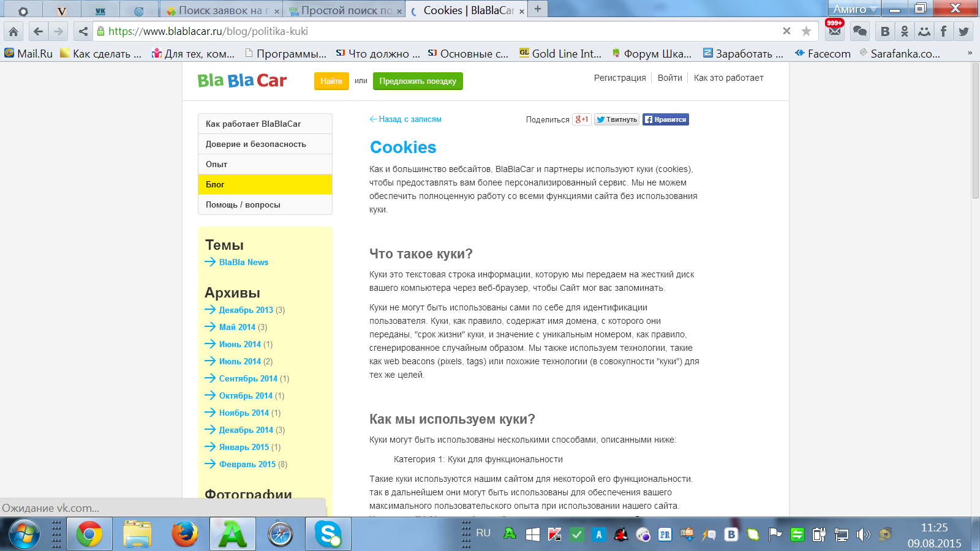Switch to the pinned V tab

61,10
